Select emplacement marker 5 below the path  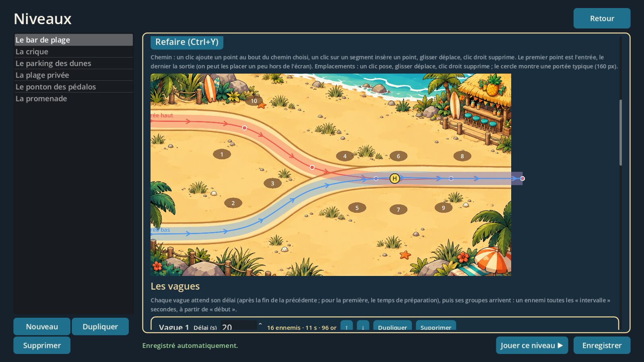(x=357, y=208)
